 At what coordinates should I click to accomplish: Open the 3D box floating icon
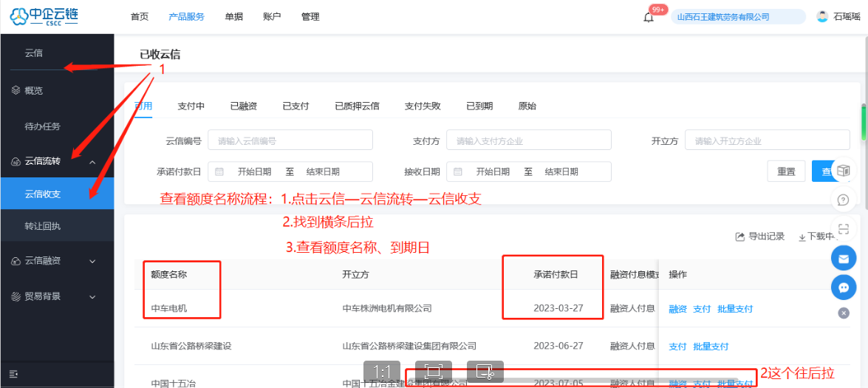843,171
